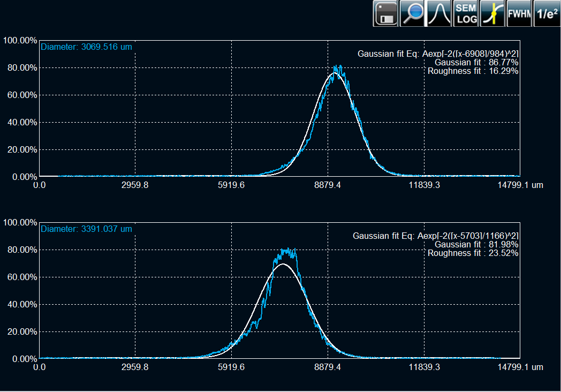Viewport: 561px width, 392px height.
Task: Click the 100.00% y-axis label of top plot
Action: click(20, 41)
